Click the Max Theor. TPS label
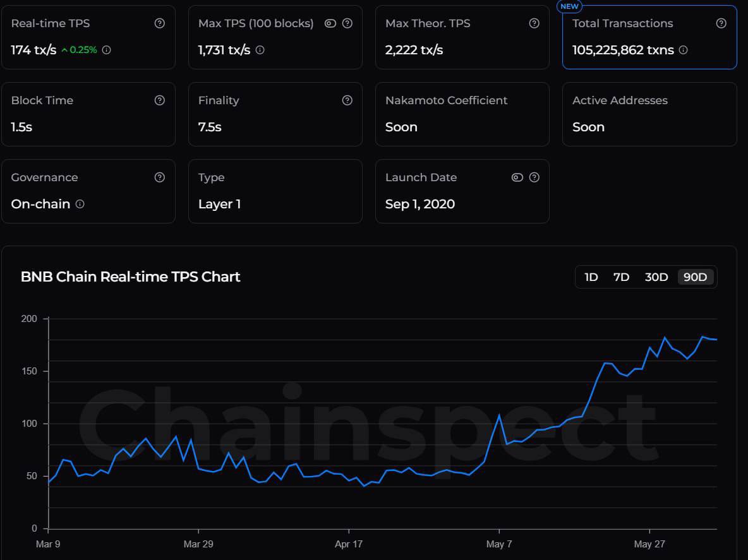The width and height of the screenshot is (748, 560). (x=428, y=23)
